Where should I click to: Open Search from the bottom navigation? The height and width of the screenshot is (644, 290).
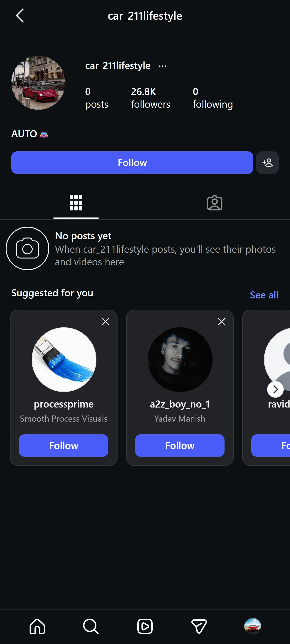91,626
